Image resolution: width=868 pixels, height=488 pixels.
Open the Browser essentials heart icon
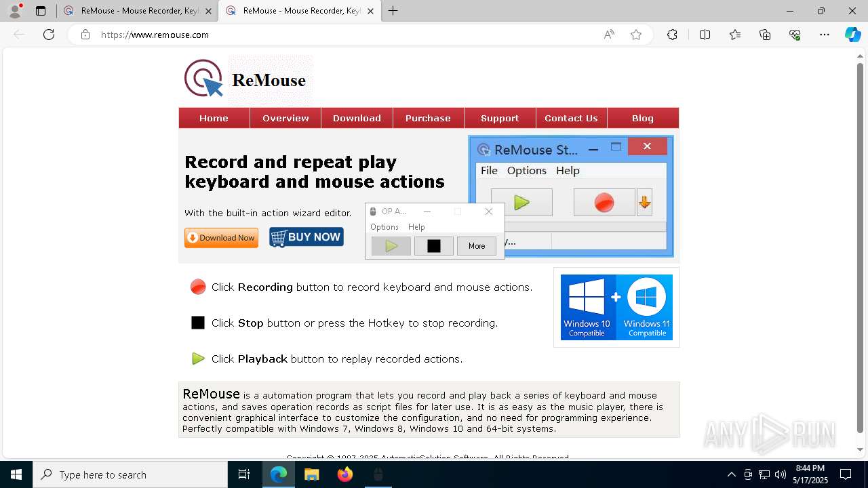[795, 35]
